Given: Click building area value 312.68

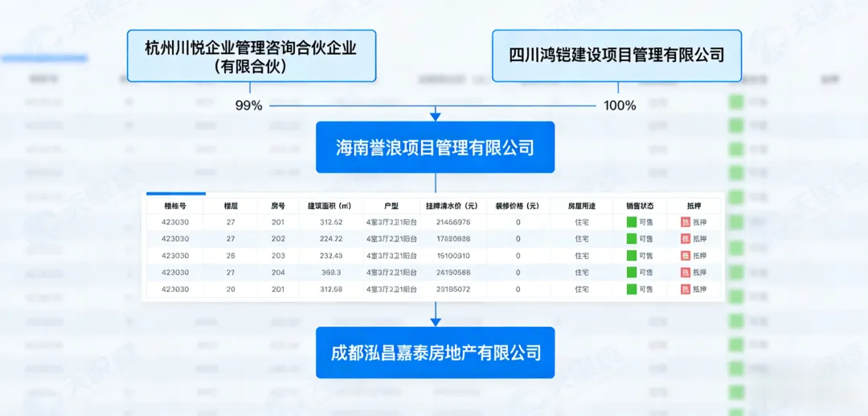Looking at the screenshot, I should coord(331,289).
